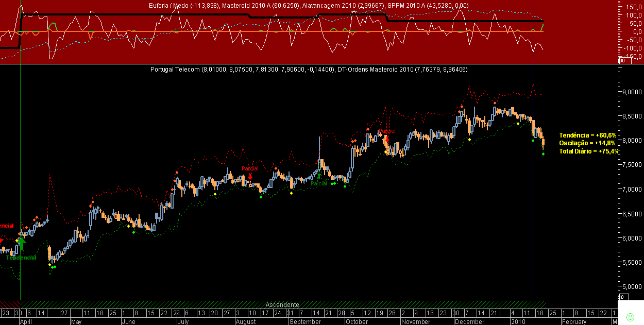Image resolution: width=644 pixels, height=325 pixels.
Task: Click the July month label
Action: [x=183, y=321]
